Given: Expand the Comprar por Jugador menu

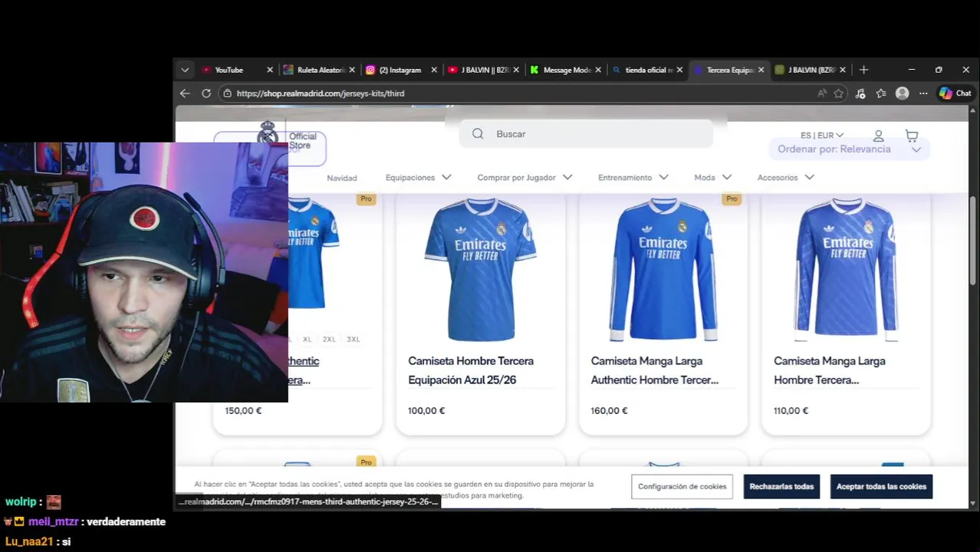Looking at the screenshot, I should click(x=525, y=178).
